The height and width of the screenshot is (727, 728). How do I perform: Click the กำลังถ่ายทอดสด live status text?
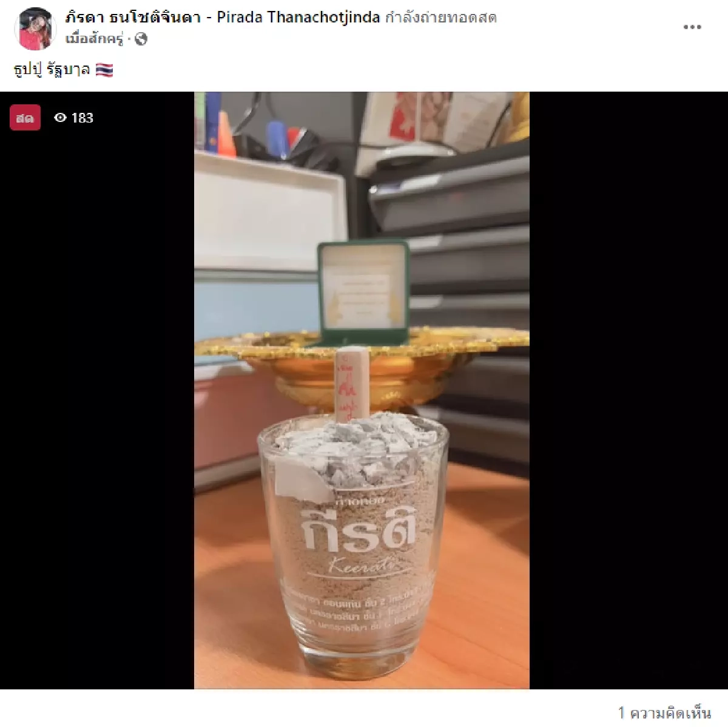(441, 18)
